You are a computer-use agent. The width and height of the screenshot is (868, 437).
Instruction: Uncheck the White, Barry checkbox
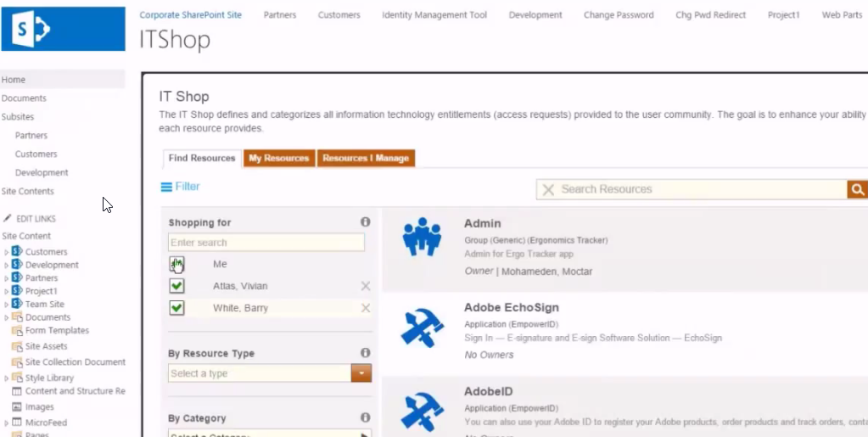(176, 308)
